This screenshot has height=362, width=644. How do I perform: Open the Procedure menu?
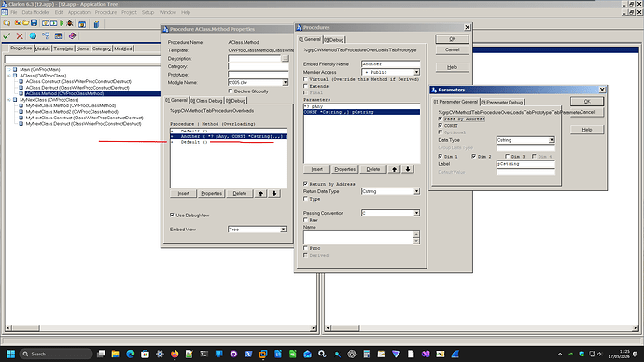(x=106, y=12)
